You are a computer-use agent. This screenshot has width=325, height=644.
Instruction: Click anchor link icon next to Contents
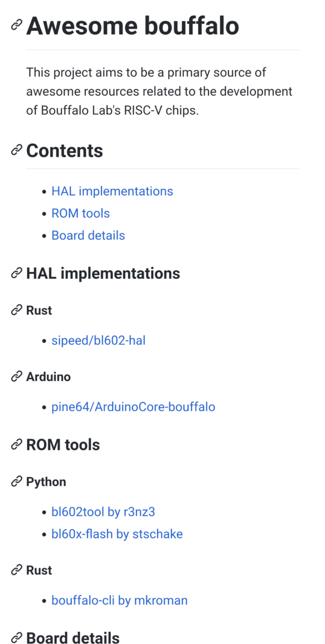[x=16, y=151]
